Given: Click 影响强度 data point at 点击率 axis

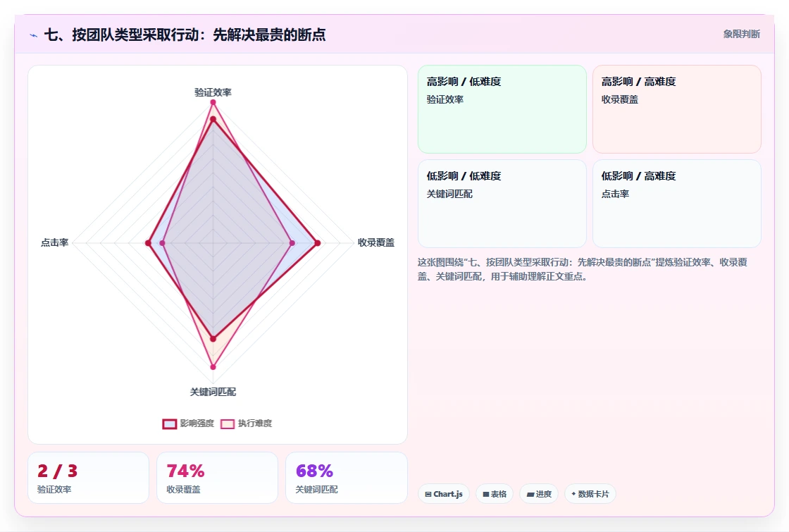Looking at the screenshot, I should pyautogui.click(x=148, y=243).
